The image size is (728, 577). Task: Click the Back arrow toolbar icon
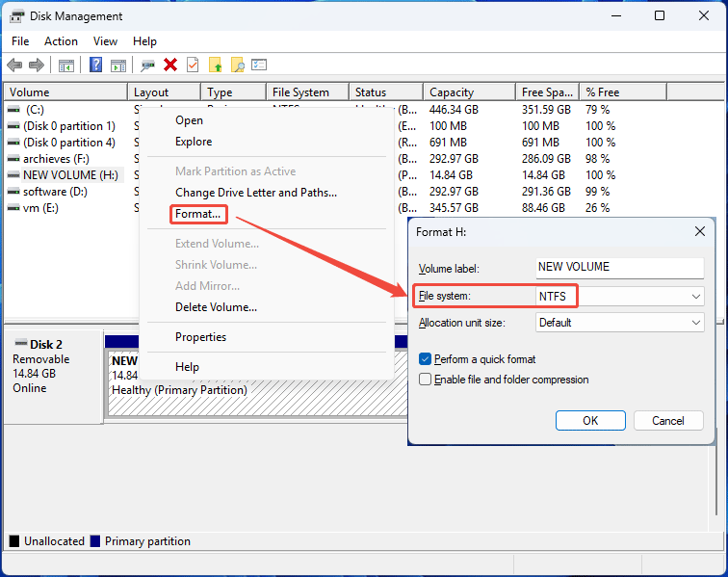pyautogui.click(x=14, y=66)
